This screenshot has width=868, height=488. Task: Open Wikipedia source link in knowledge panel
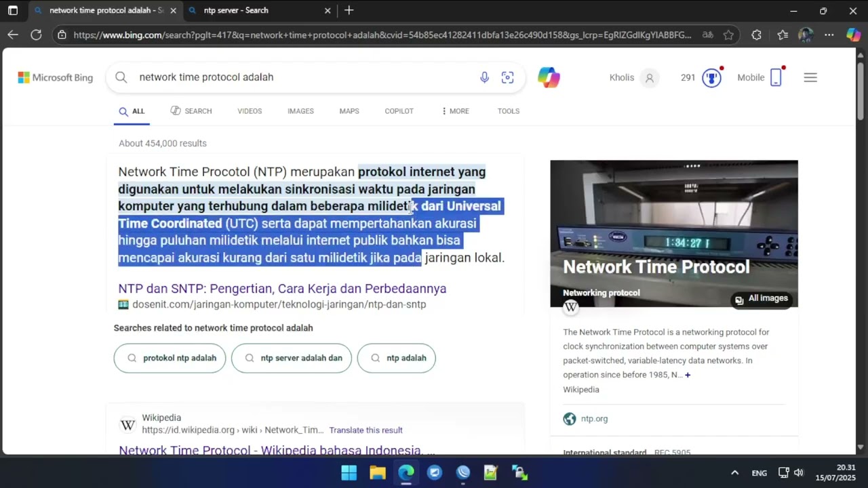pyautogui.click(x=581, y=390)
